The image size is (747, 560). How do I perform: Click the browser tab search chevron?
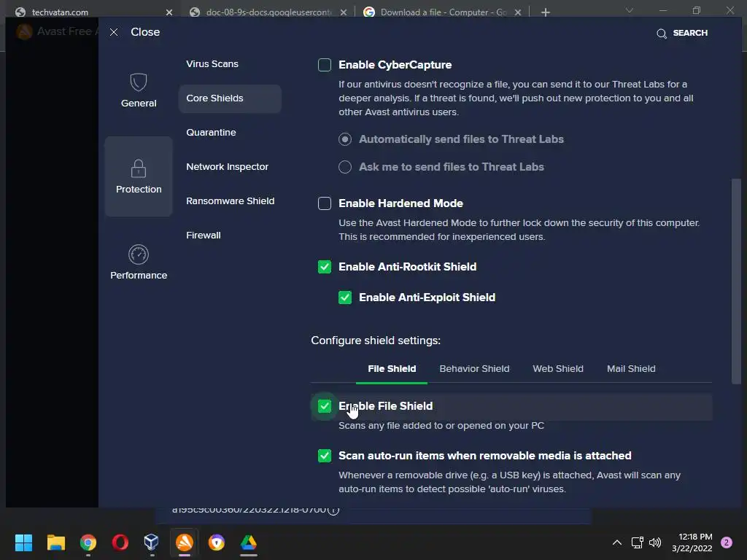(630, 10)
